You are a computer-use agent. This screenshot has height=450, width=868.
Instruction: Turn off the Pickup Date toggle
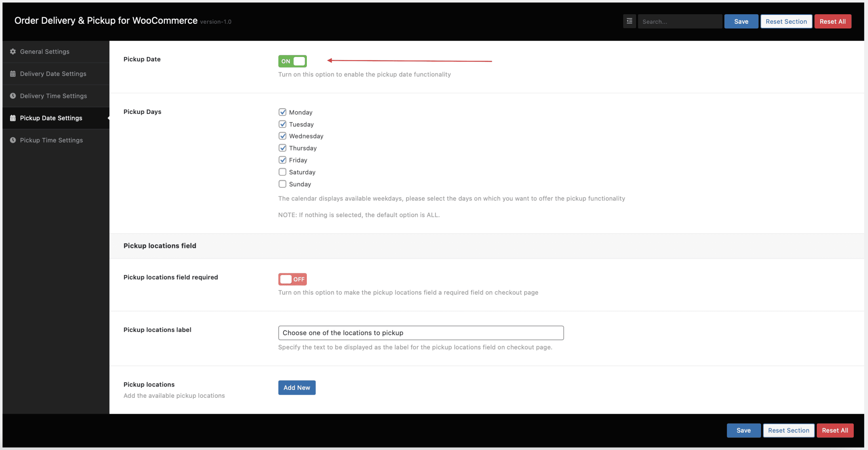coord(292,61)
